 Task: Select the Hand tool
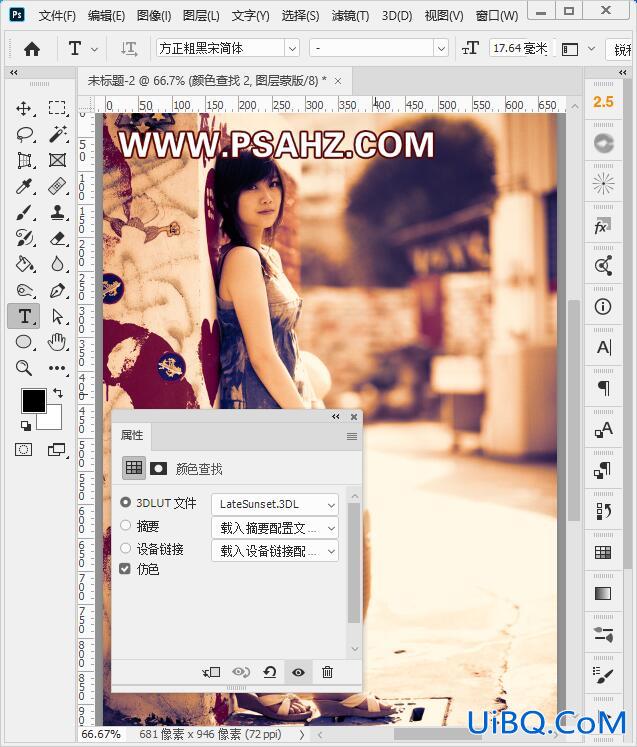[x=57, y=342]
